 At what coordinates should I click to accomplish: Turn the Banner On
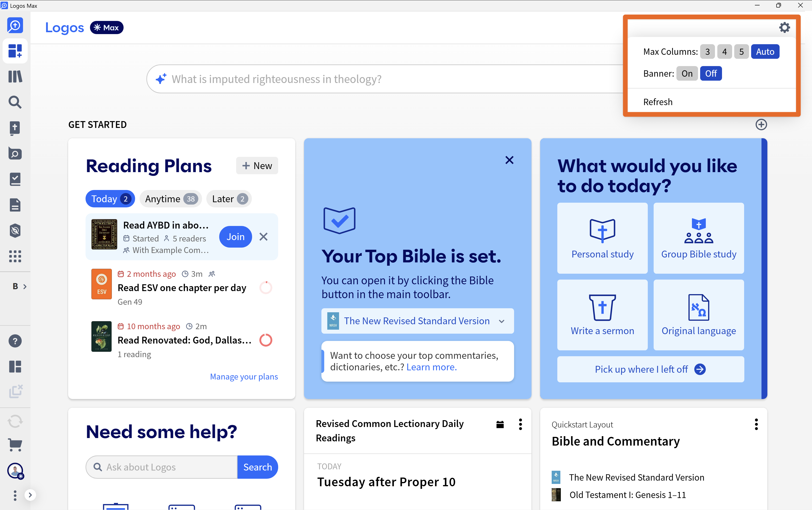point(687,74)
